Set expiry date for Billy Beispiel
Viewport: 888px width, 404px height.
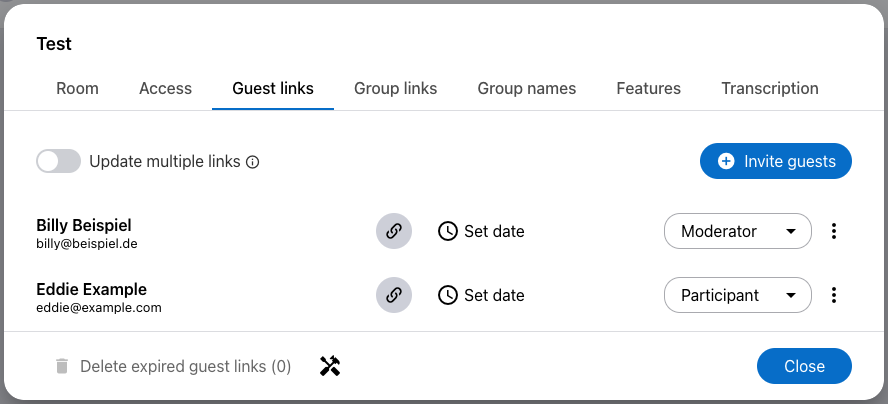(494, 231)
